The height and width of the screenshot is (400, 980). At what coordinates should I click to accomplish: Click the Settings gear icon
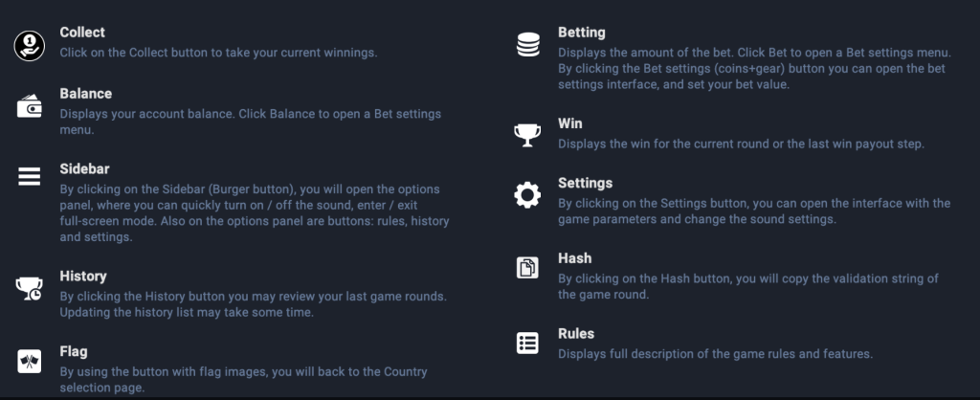(527, 195)
